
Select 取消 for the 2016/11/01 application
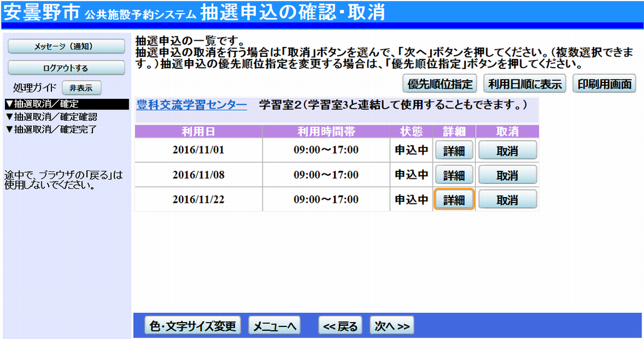[x=507, y=150]
